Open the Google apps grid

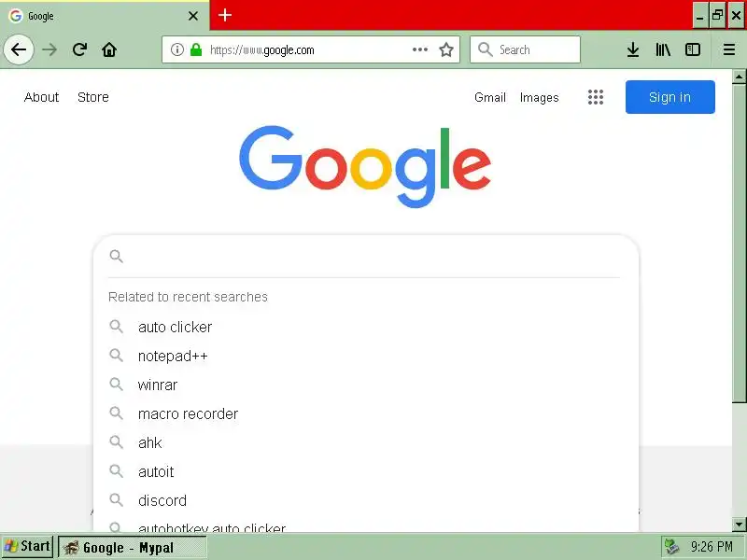click(596, 97)
